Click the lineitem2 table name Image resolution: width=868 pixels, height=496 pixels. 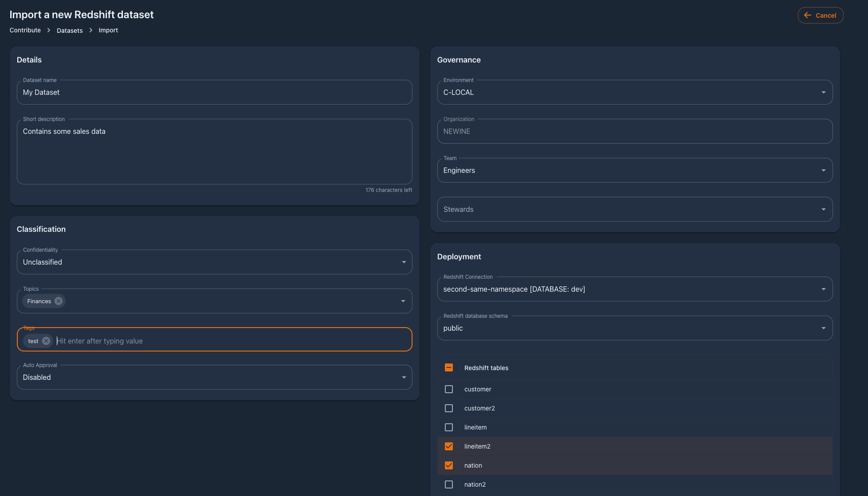(x=477, y=446)
